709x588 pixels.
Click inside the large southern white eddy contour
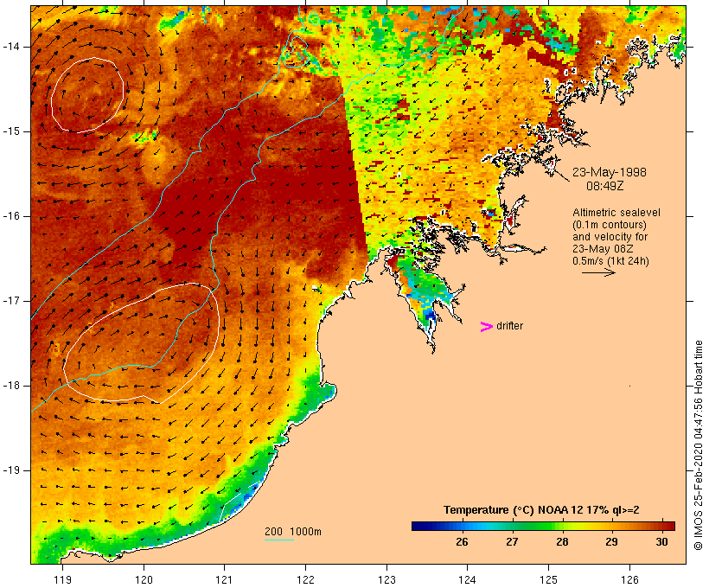click(x=140, y=344)
